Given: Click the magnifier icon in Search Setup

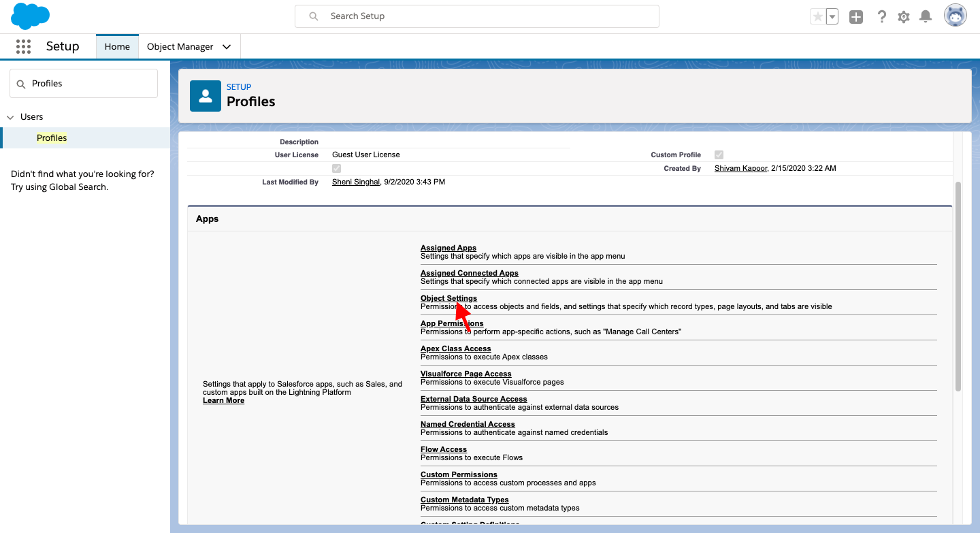Looking at the screenshot, I should click(x=314, y=16).
